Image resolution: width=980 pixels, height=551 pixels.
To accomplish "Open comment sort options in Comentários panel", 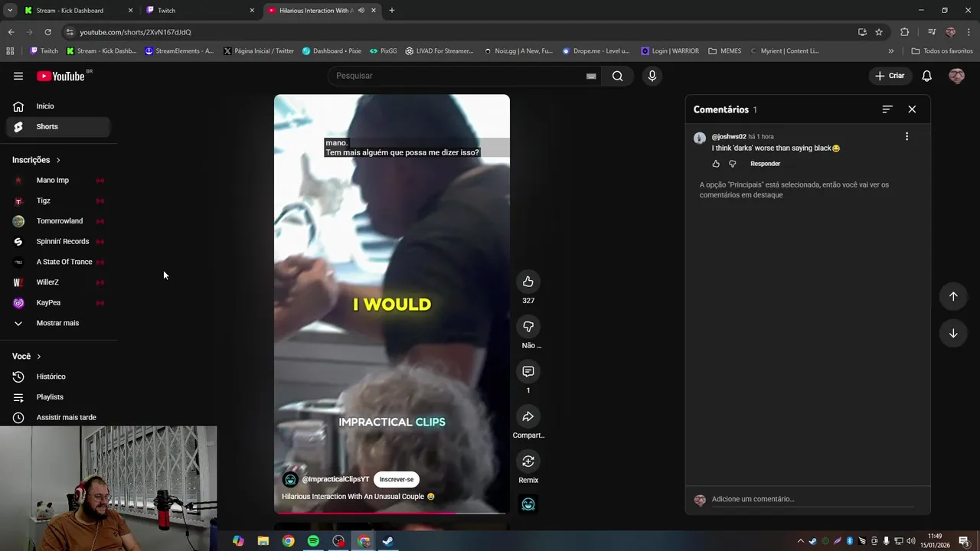I will pyautogui.click(x=887, y=109).
